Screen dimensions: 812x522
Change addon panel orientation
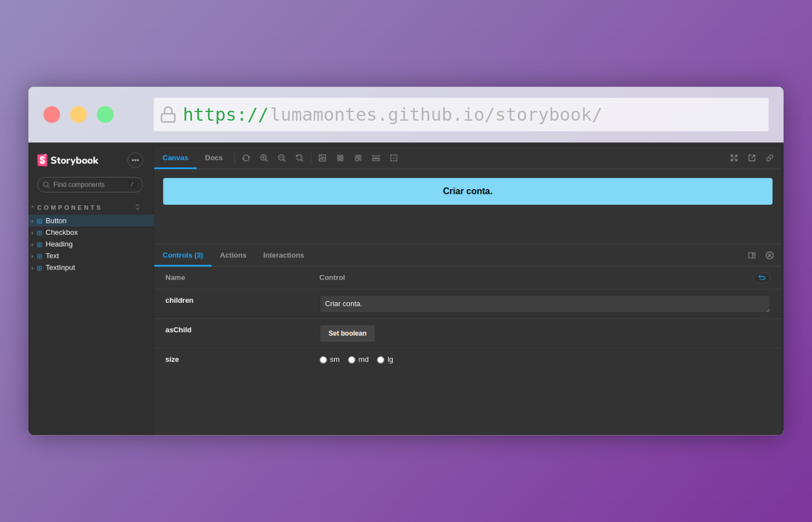(x=752, y=255)
